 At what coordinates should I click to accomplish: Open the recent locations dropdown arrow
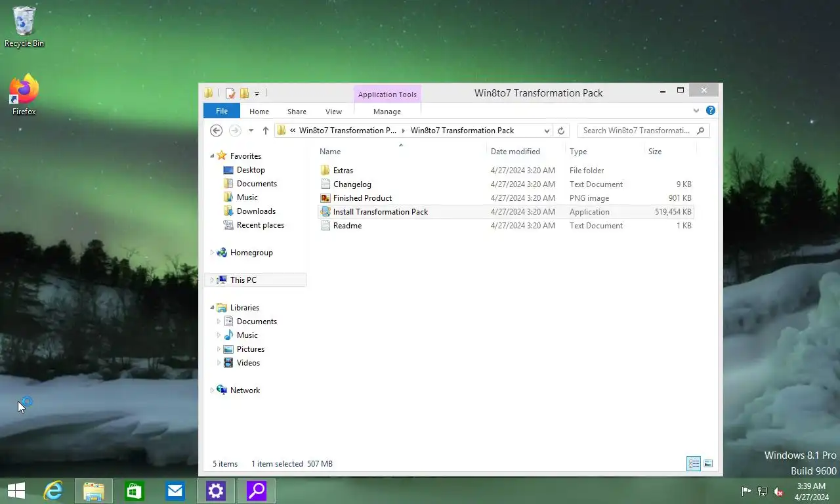click(251, 131)
